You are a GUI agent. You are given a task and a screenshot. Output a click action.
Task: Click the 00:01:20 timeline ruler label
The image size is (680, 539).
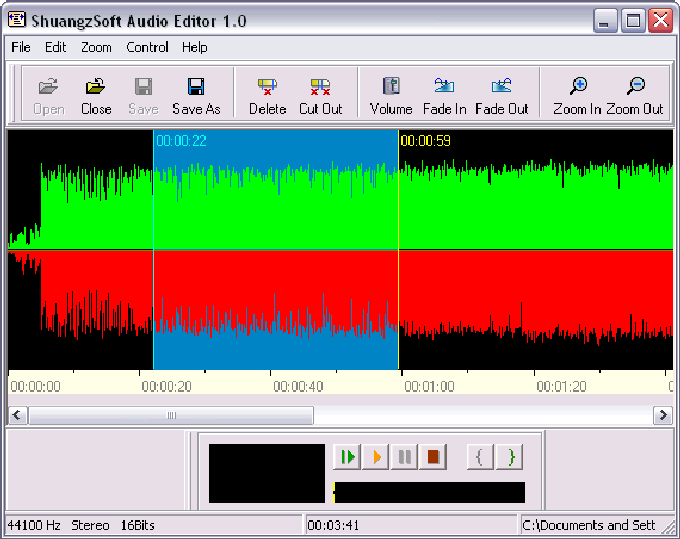(561, 386)
